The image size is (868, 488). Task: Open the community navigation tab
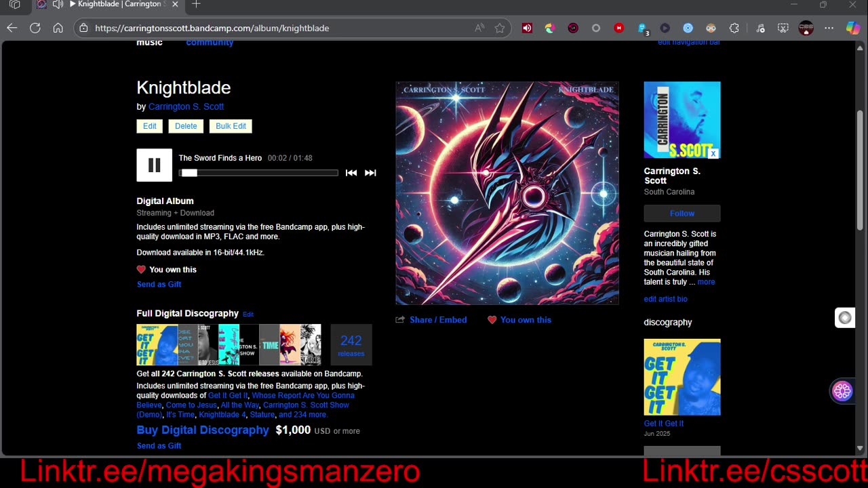pyautogui.click(x=210, y=43)
